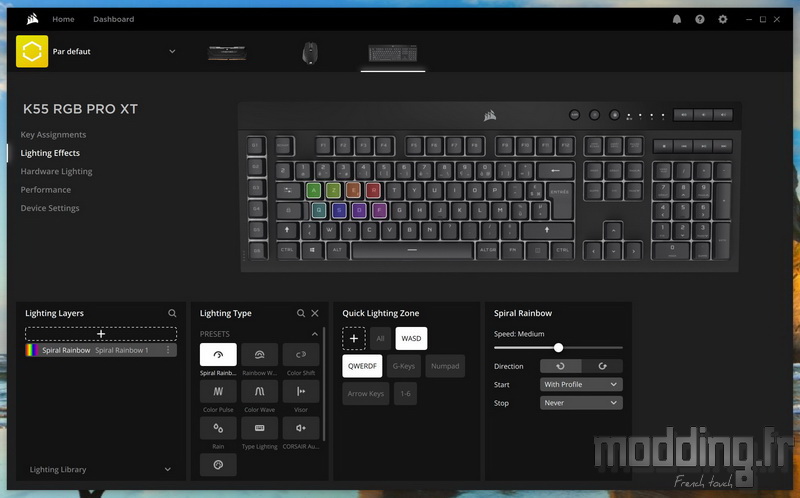Select the Corsair logo on keyboard preview

(x=490, y=116)
